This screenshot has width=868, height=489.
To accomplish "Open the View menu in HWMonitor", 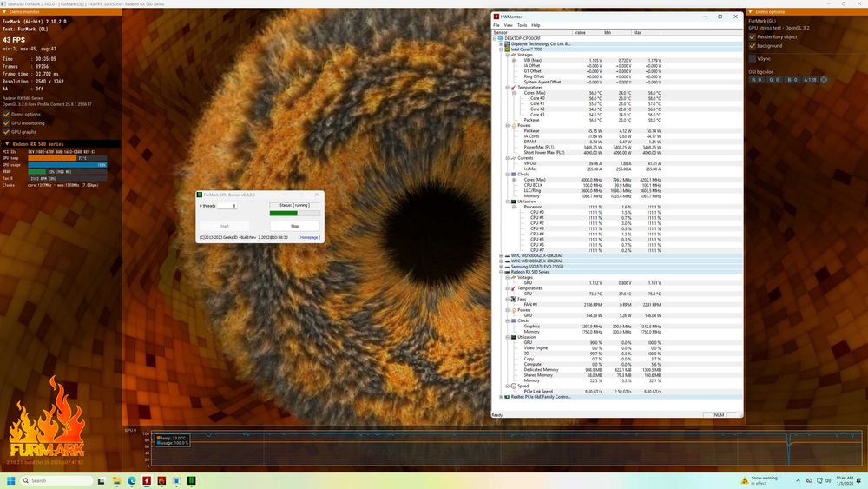I will click(508, 25).
